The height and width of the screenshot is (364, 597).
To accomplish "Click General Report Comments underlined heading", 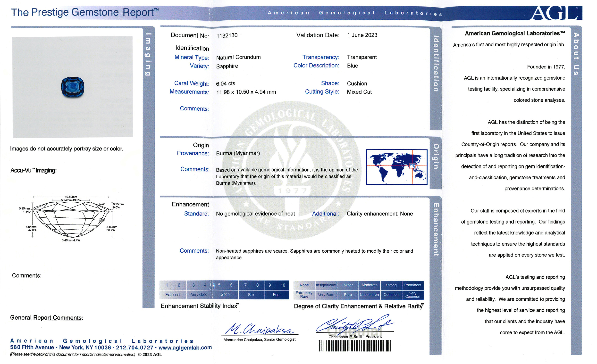I will 46,318.
